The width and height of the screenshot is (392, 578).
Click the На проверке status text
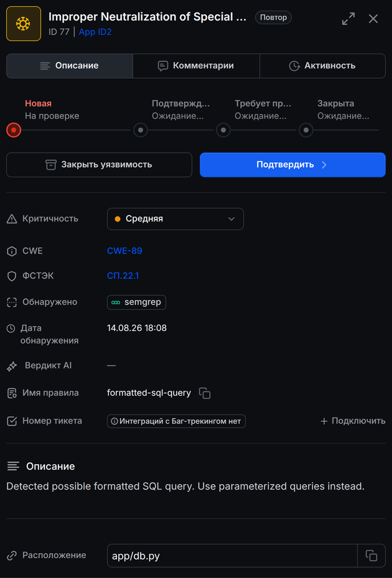tap(52, 116)
